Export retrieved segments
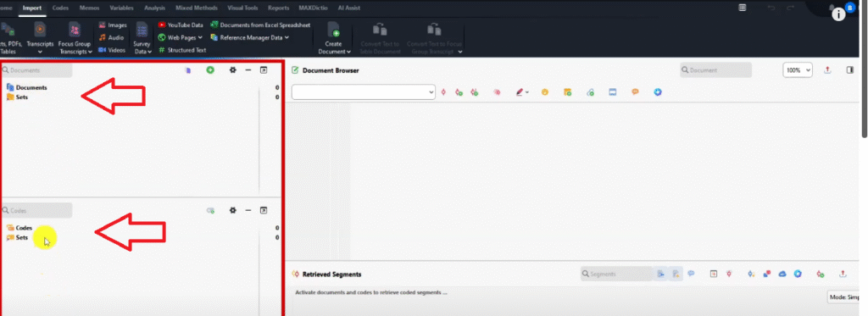The height and width of the screenshot is (316, 868). click(843, 274)
